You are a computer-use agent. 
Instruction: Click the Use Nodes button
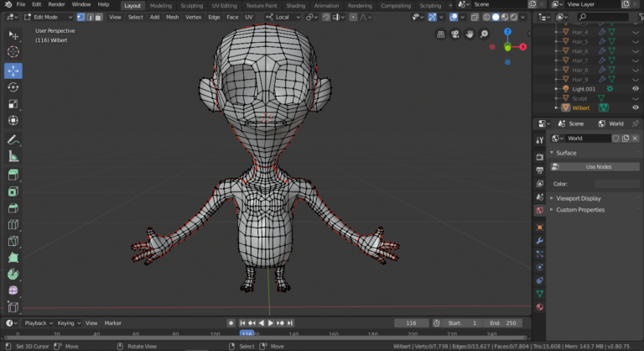[x=598, y=166]
